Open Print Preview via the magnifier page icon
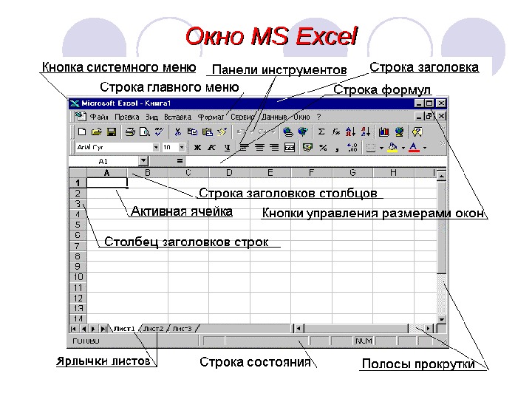The width and height of the screenshot is (532, 399). coord(145,132)
